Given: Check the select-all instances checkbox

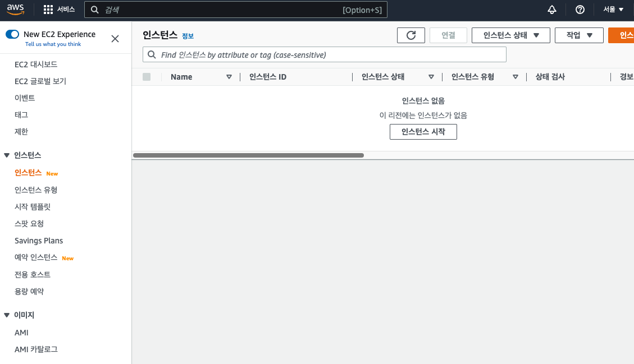Looking at the screenshot, I should (x=147, y=77).
